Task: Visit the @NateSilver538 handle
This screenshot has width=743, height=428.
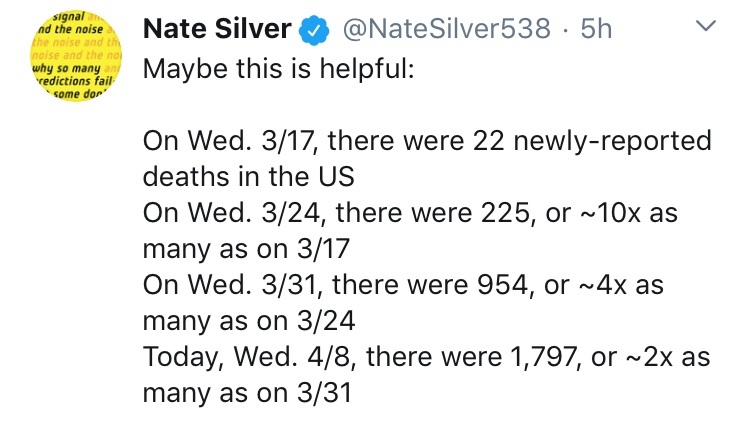Action: point(446,31)
